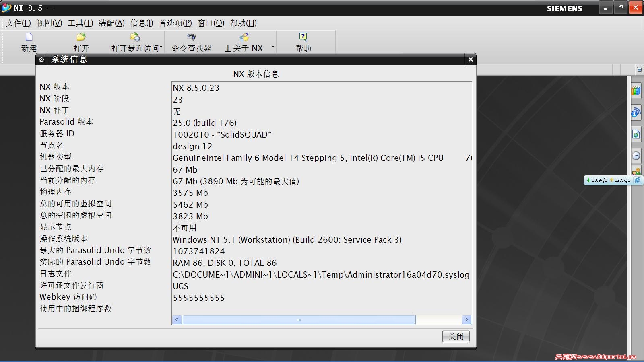Select the 3575 Mb physical memory value

point(190,193)
